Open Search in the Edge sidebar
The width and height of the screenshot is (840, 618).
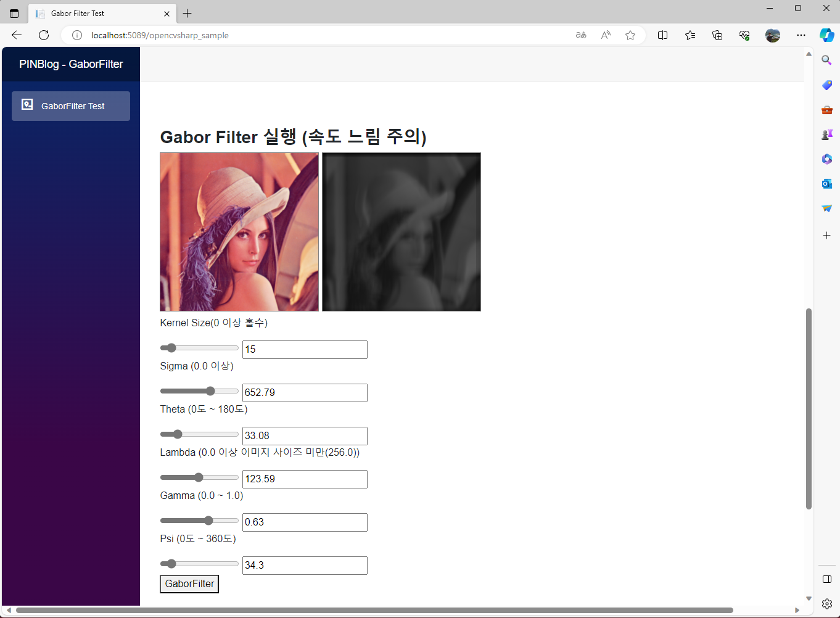click(826, 60)
